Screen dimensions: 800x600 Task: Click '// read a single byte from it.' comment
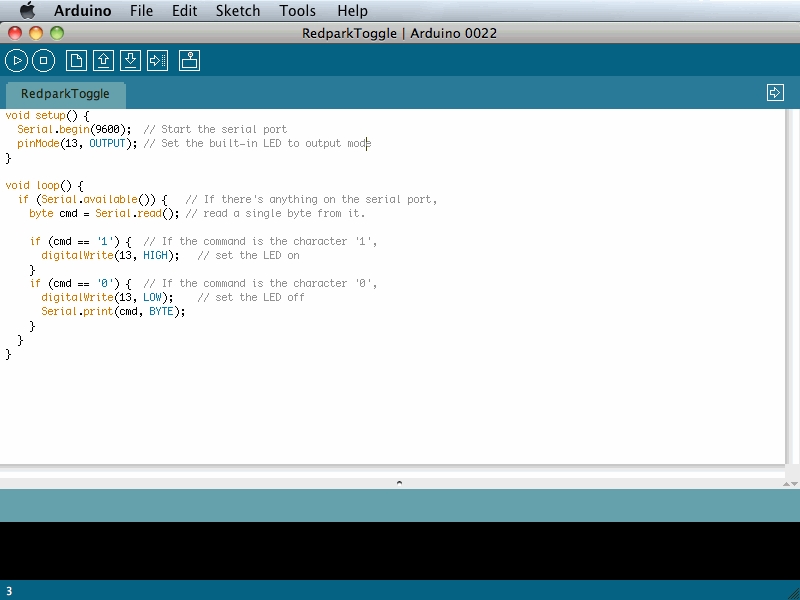pyautogui.click(x=276, y=214)
